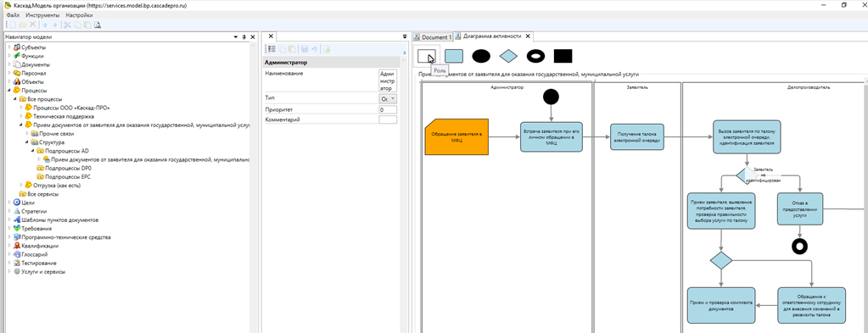Click the Приоритет value field
Image resolution: width=868 pixels, height=333 pixels.
tap(388, 110)
